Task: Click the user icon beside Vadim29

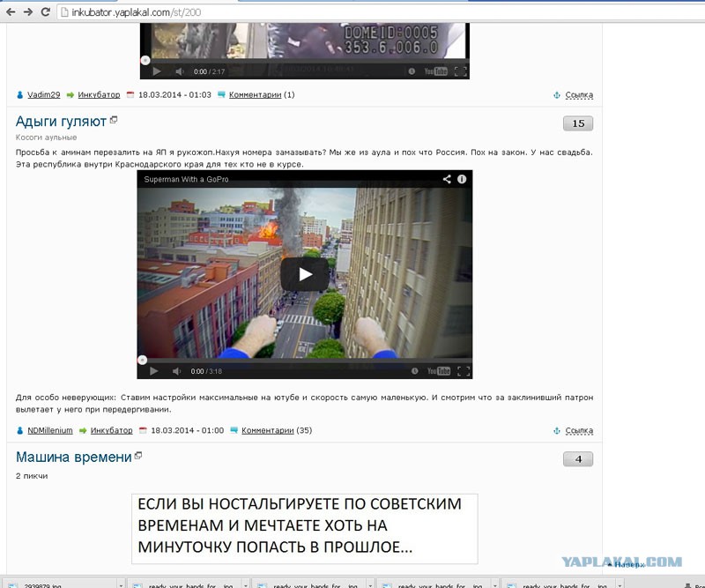Action: click(x=19, y=94)
